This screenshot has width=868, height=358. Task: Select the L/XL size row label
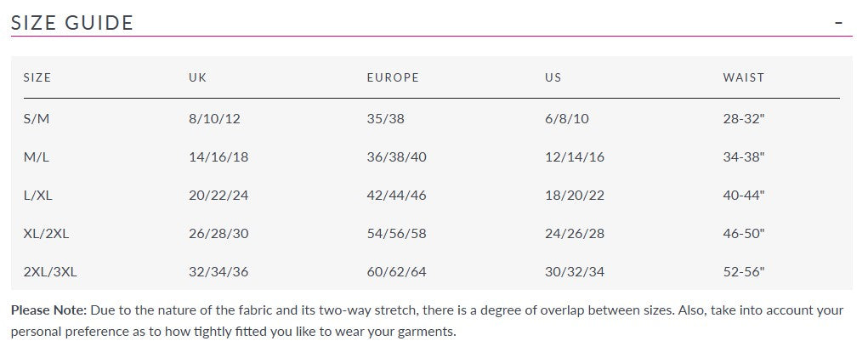point(38,196)
